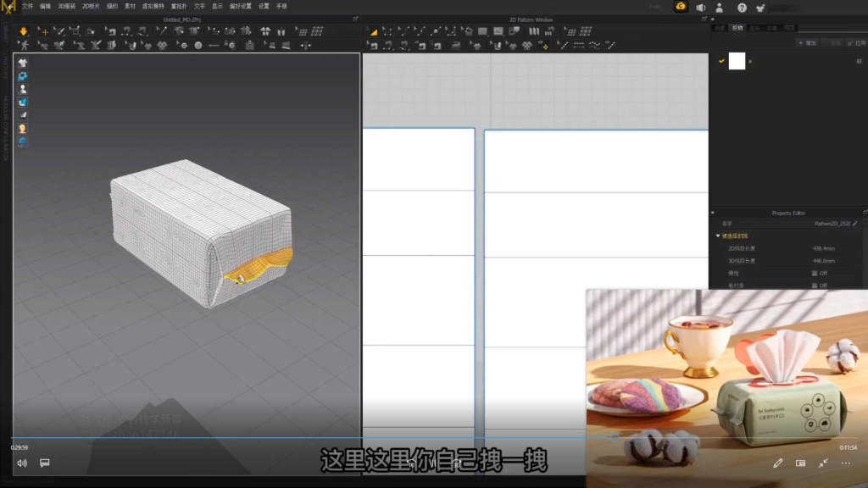
Task: Toggle the checkmark beside the white fabric
Action: [721, 61]
